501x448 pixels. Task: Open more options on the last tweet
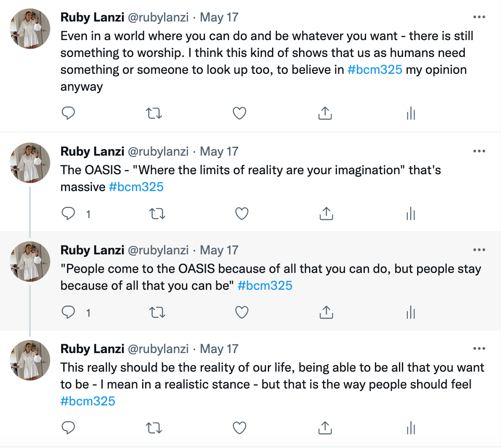pos(479,349)
